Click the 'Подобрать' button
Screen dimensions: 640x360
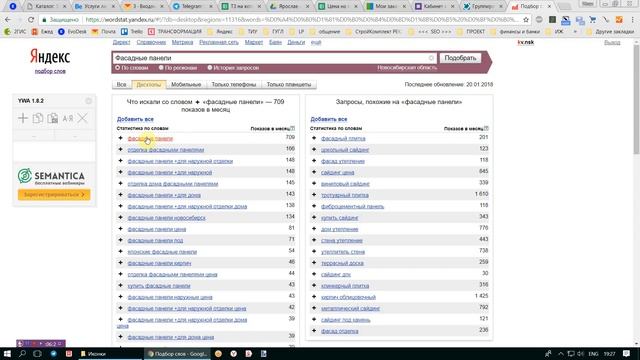click(x=460, y=58)
